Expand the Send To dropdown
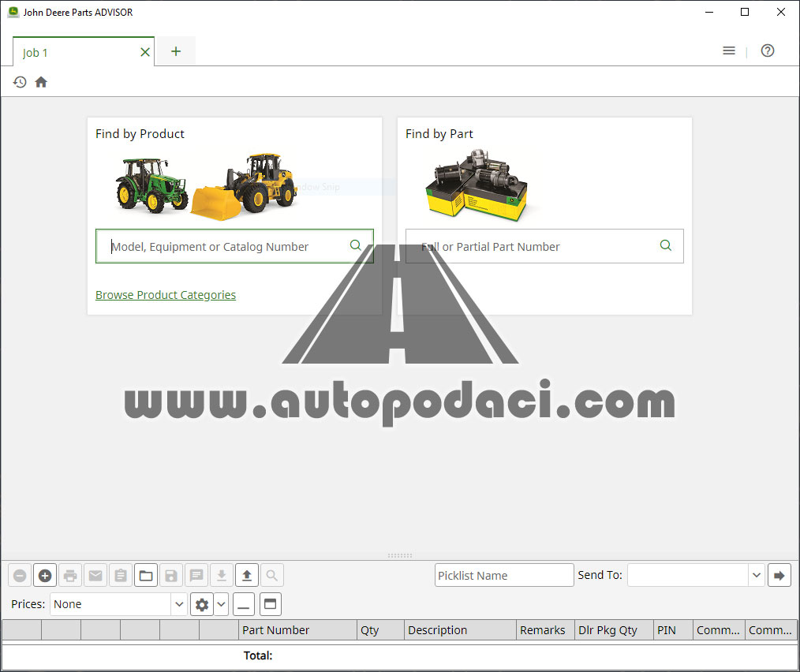The height and width of the screenshot is (672, 800). click(x=756, y=575)
